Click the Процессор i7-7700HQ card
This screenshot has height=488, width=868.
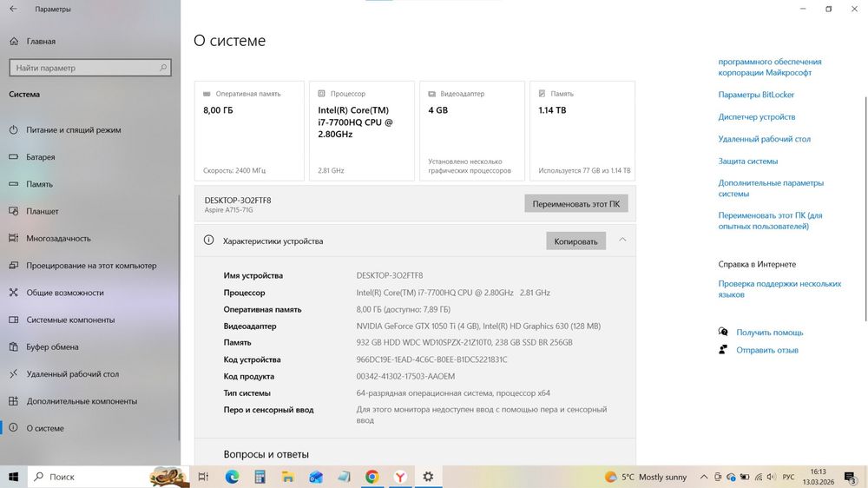tap(361, 131)
